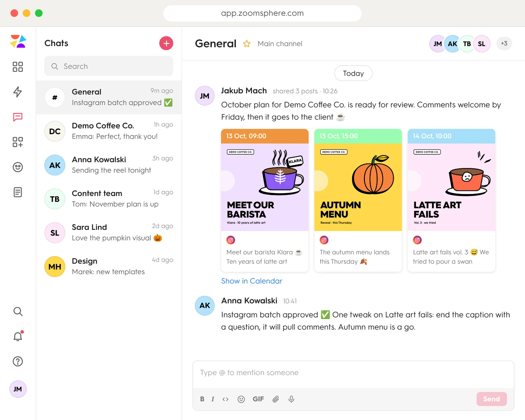Open the Autumn Menu post card
The width and height of the screenshot is (525, 420).
click(358, 200)
